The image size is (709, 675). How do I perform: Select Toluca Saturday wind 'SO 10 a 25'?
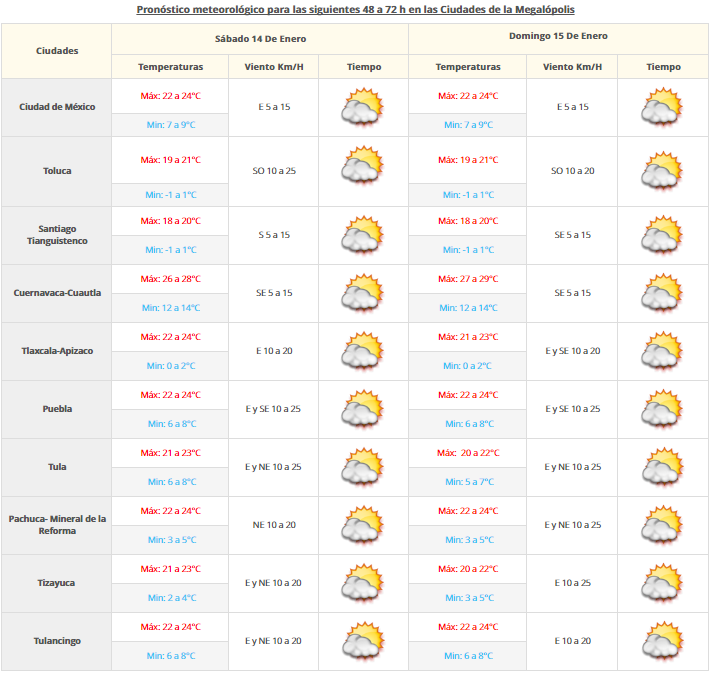tap(274, 171)
